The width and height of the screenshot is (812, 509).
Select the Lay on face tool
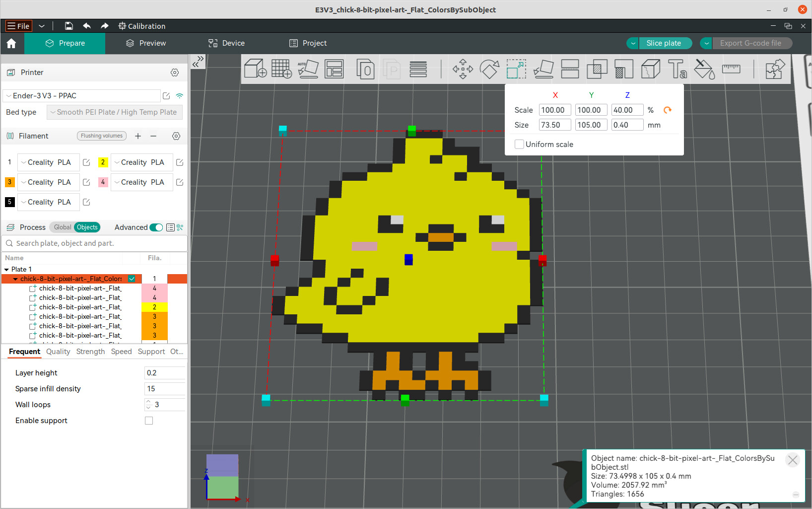[x=543, y=69]
